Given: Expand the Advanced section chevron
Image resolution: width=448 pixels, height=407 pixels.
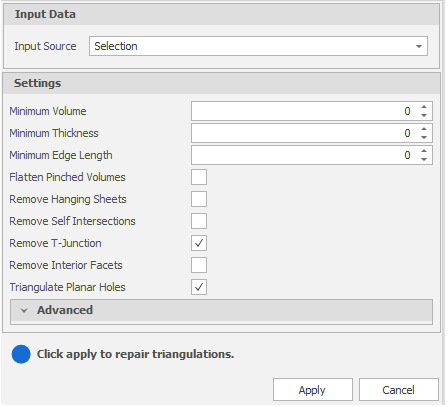Looking at the screenshot, I should click(24, 311).
